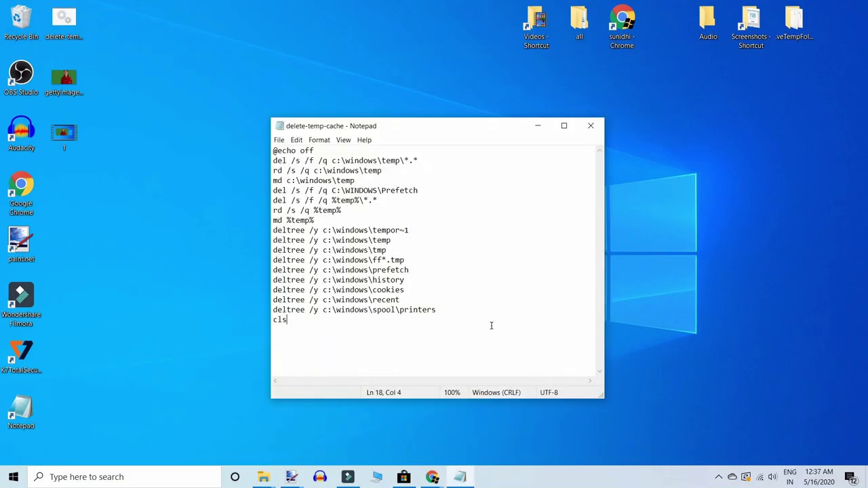Open Chrome from the taskbar
This screenshot has width=868, height=488.
[432, 476]
